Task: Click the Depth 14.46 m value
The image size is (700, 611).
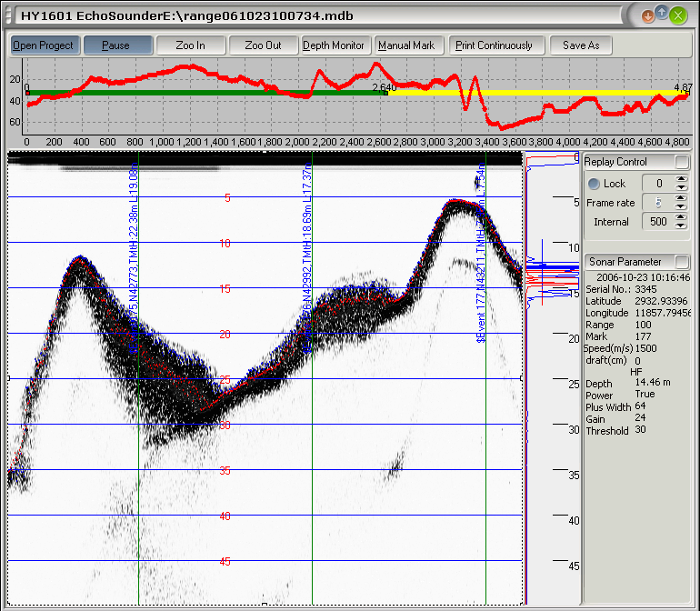Action: (652, 382)
